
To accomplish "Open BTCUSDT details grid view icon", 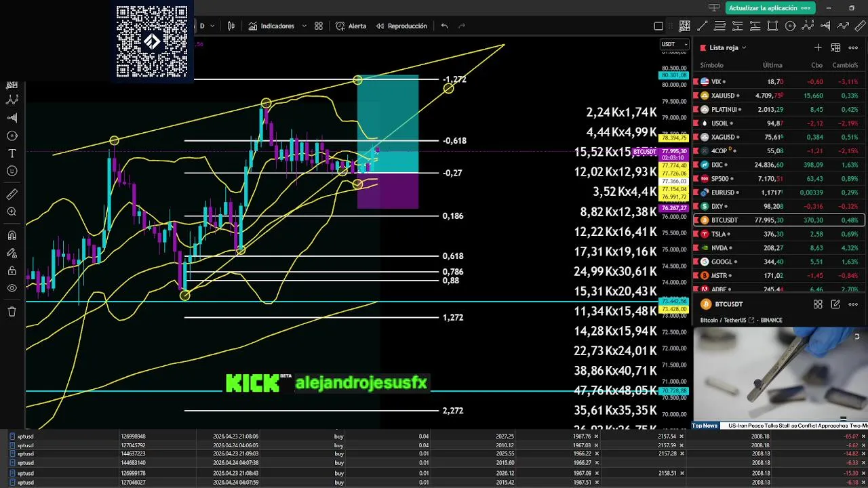I will point(818,304).
